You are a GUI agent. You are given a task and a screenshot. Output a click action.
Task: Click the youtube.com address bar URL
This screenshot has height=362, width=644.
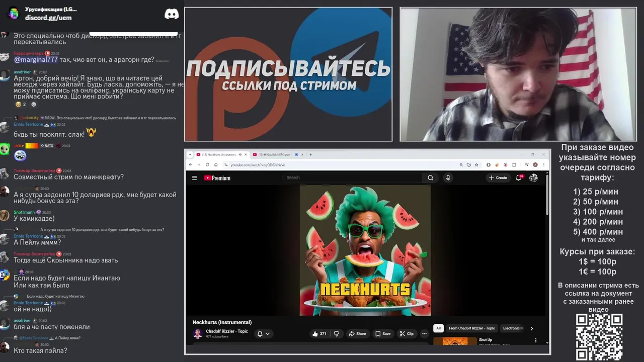coord(258,165)
